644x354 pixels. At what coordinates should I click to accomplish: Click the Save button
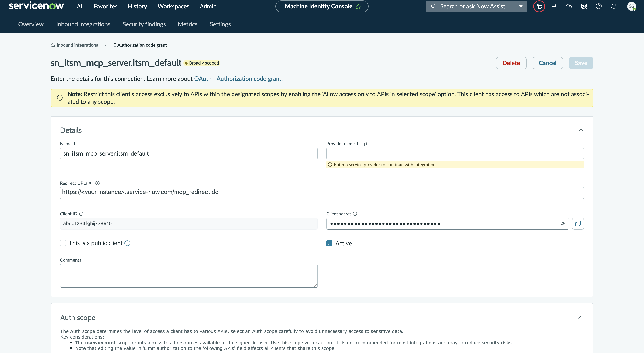581,63
